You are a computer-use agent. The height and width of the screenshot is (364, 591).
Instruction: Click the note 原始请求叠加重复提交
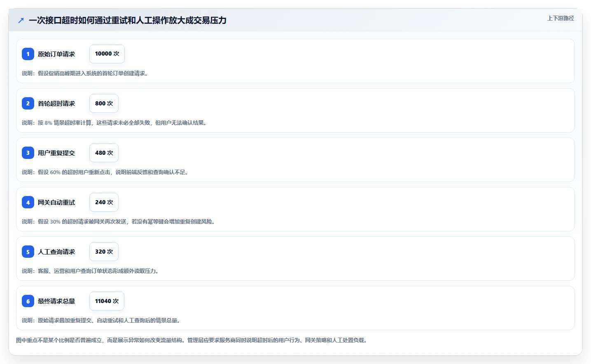[101, 320]
